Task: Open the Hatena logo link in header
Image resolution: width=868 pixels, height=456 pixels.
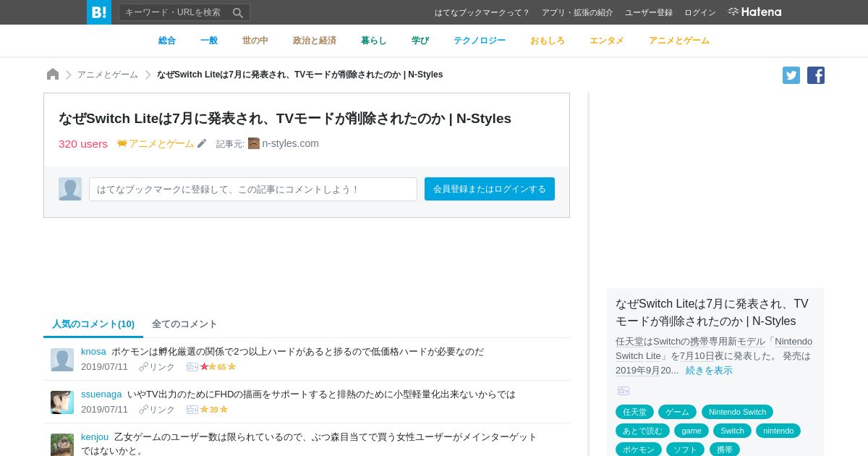Action: click(x=754, y=12)
